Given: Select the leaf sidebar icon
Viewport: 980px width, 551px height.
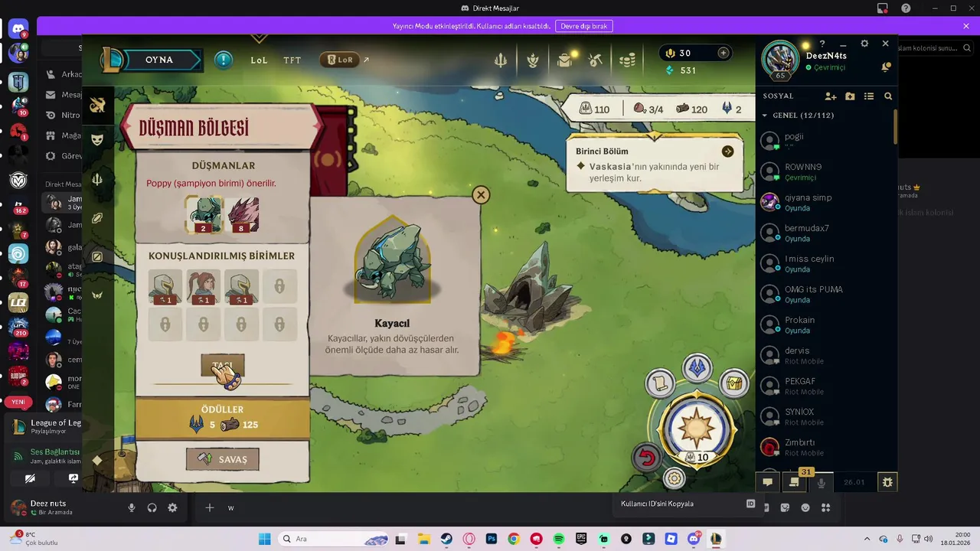Looking at the screenshot, I should 97,218.
